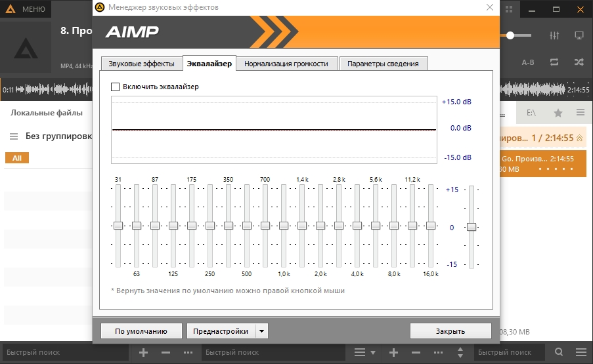Click the left minus remove icon in bottom bar
The image size is (593, 364).
[x=165, y=353]
